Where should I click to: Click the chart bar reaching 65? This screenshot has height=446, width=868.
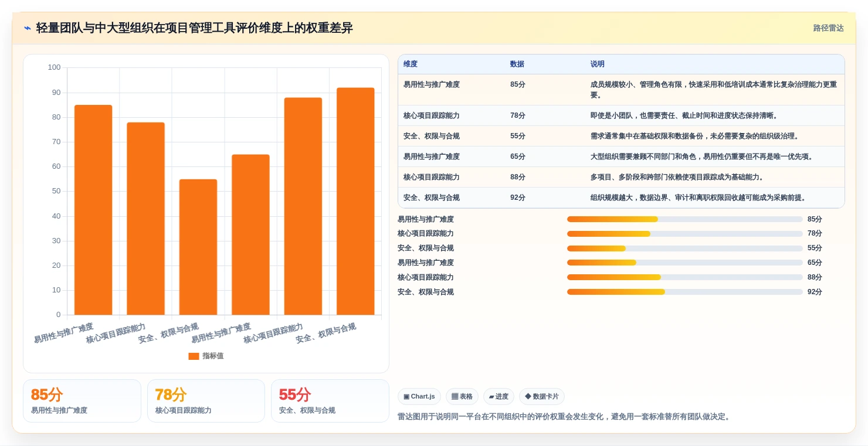click(x=250, y=234)
